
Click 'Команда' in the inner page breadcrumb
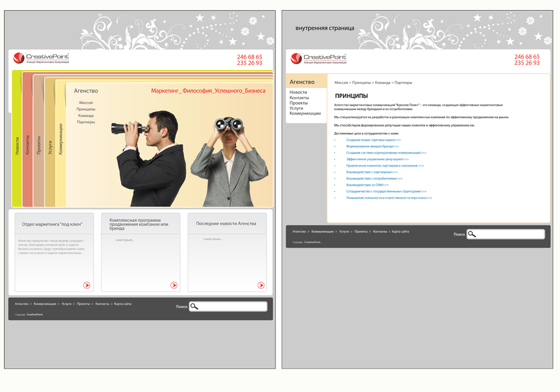tap(382, 82)
